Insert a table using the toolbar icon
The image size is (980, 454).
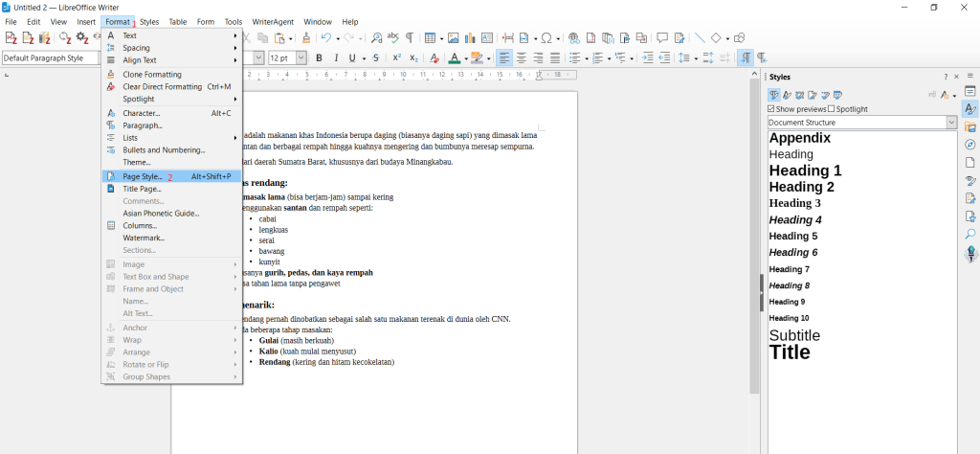click(430, 37)
